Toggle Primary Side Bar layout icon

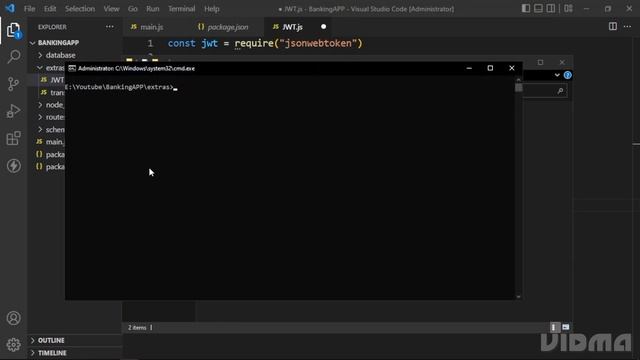tap(526, 9)
